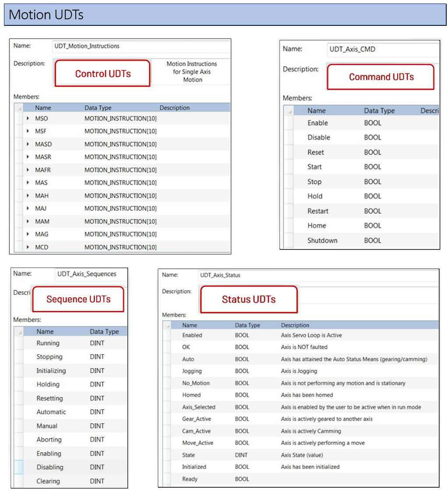Click the UDT_Axis_Sequences name field
The width and height of the screenshot is (448, 496).
point(91,274)
